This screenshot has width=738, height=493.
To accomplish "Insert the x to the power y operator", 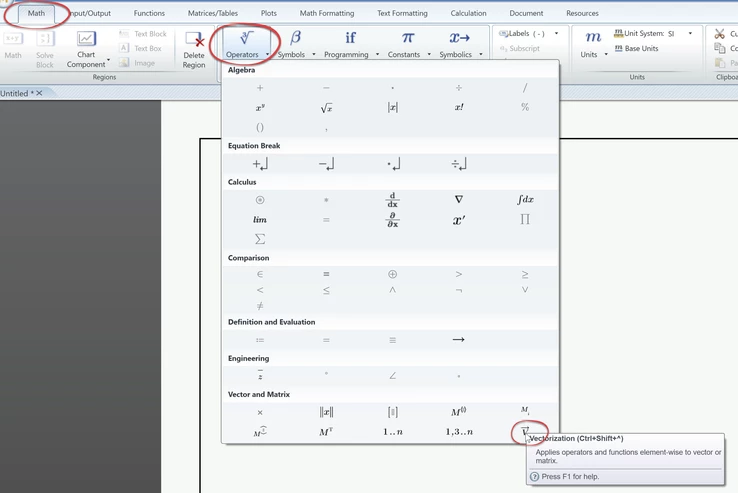I will click(260, 108).
